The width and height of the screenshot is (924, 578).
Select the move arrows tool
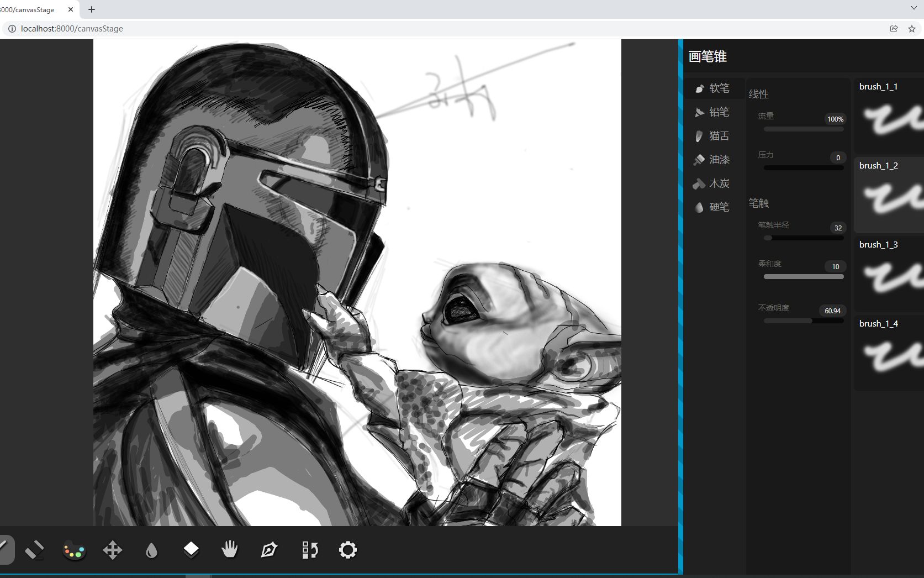click(x=113, y=550)
